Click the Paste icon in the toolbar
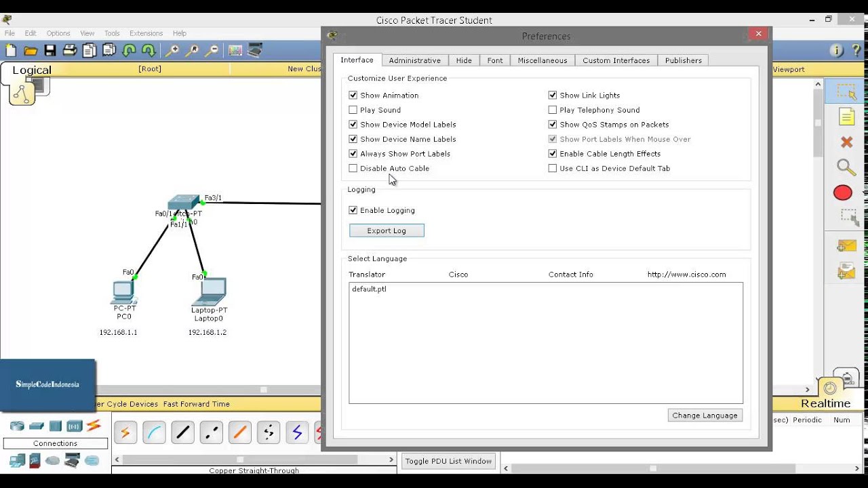Screen dimensions: 868x488 pos(109,50)
